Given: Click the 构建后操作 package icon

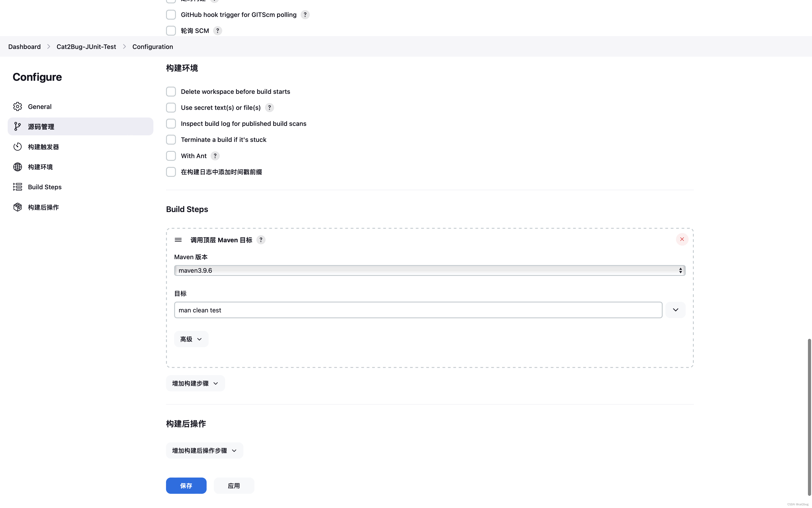Looking at the screenshot, I should click(17, 207).
